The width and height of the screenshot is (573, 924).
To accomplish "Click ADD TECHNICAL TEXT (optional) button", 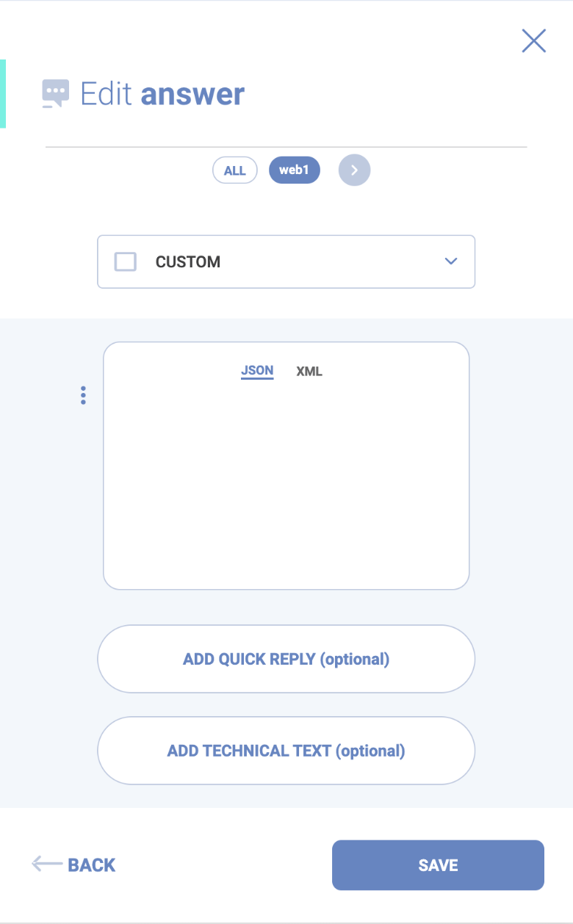I will pos(286,751).
